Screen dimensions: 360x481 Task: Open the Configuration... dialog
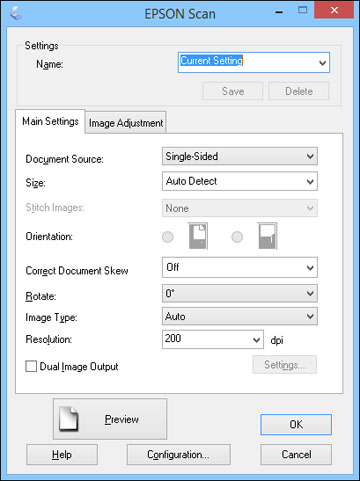coord(179,454)
